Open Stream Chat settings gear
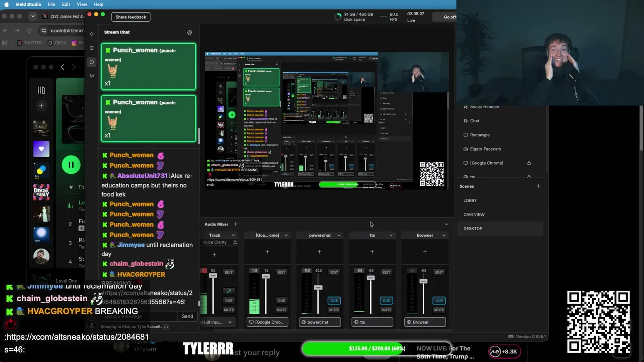 (x=190, y=32)
